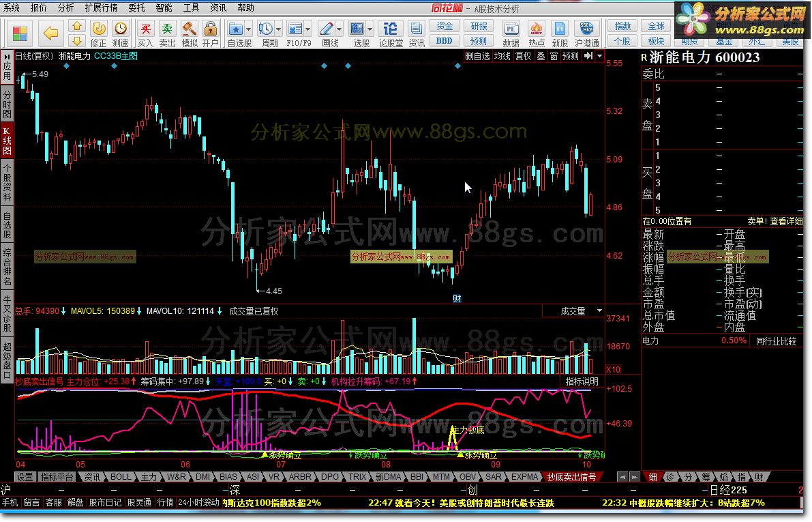
Task: Switch to the BOLL indicator tab
Action: tap(121, 477)
